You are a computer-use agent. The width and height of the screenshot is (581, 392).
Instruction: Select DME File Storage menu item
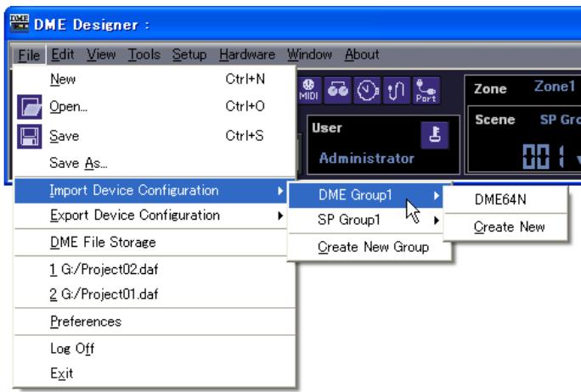click(x=155, y=243)
